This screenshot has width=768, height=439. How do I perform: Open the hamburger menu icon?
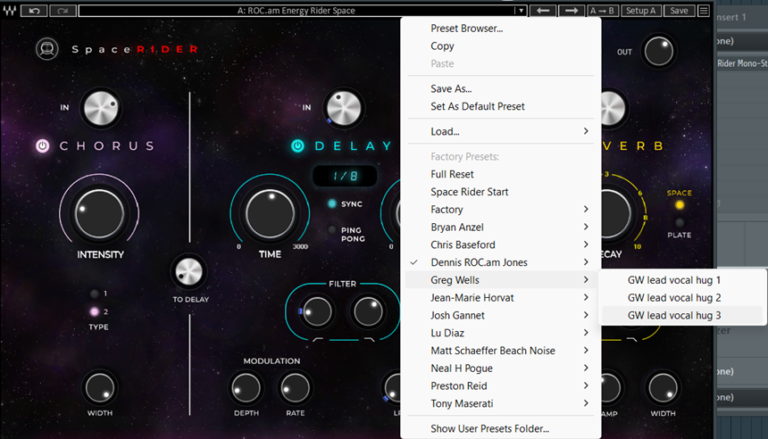click(x=704, y=10)
